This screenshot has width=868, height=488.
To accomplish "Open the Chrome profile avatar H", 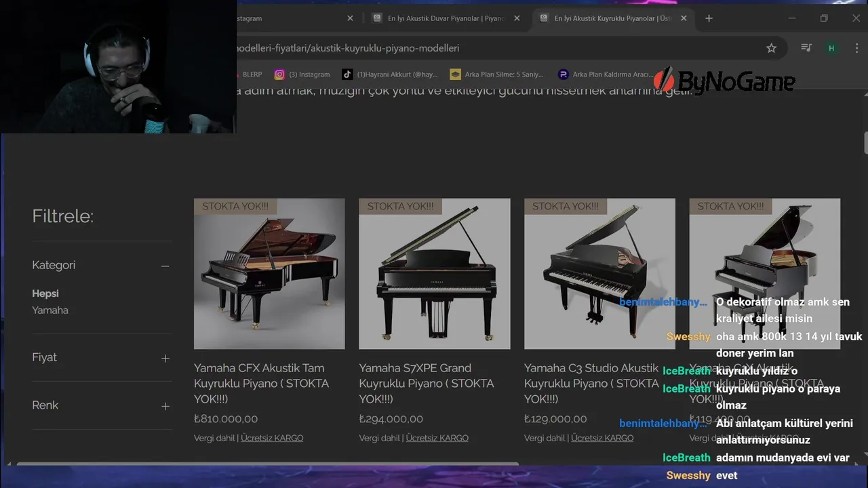I will (831, 48).
